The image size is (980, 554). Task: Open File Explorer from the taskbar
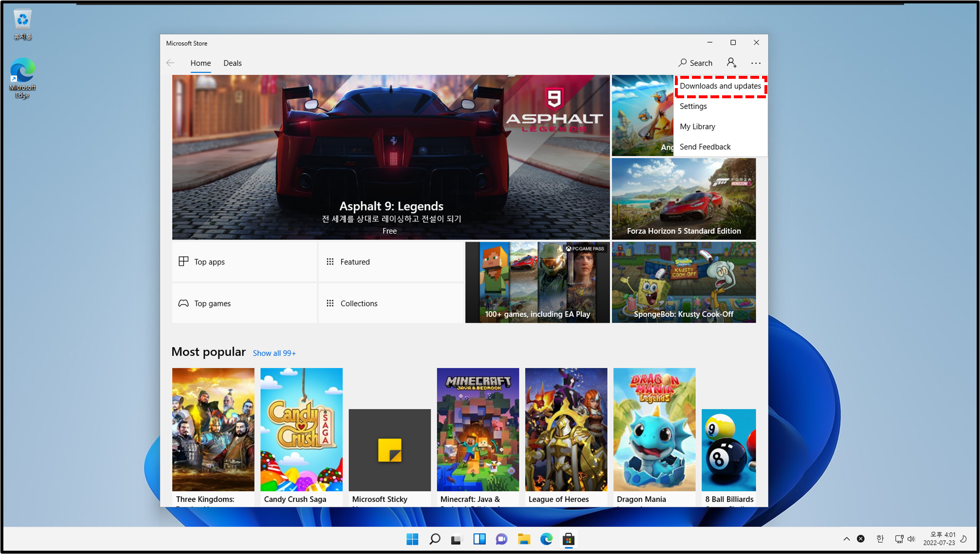[x=524, y=539]
